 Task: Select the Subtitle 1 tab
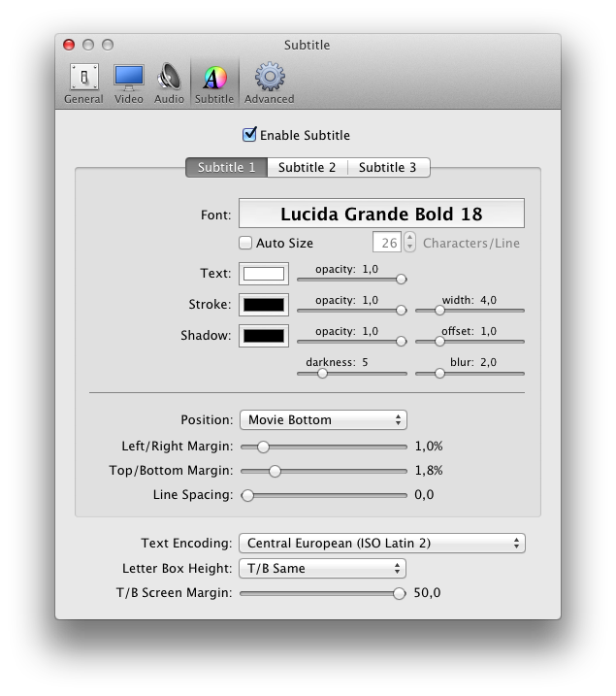[227, 167]
